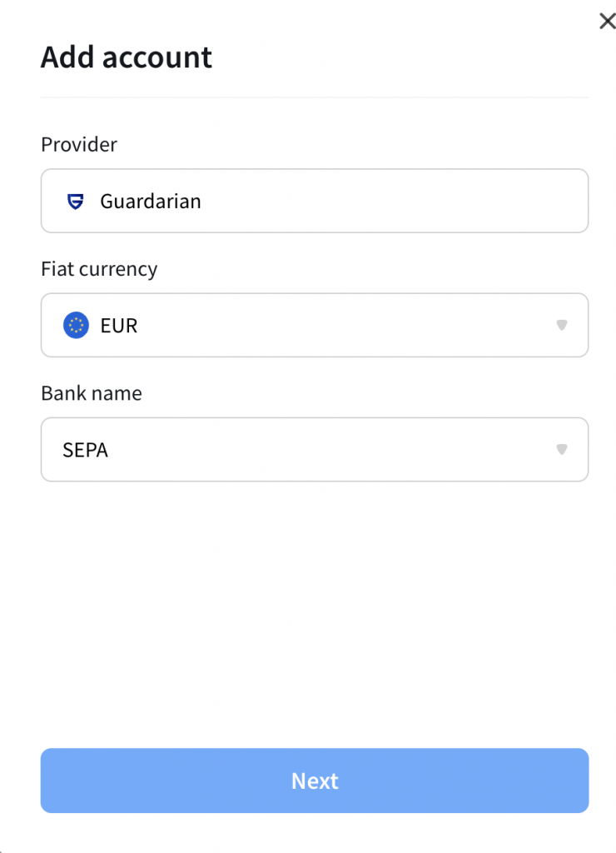The height and width of the screenshot is (853, 616).
Task: Click the divider line under Add account
Action: pyautogui.click(x=315, y=97)
